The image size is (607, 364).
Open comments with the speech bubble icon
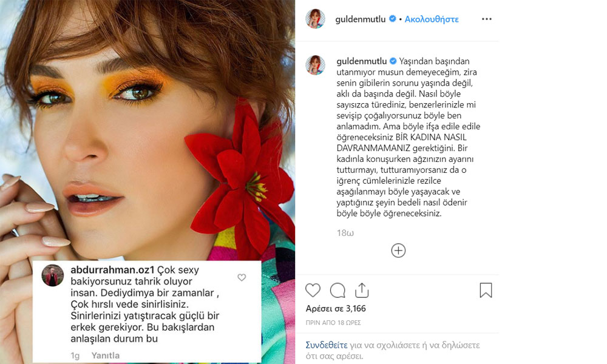point(337,290)
